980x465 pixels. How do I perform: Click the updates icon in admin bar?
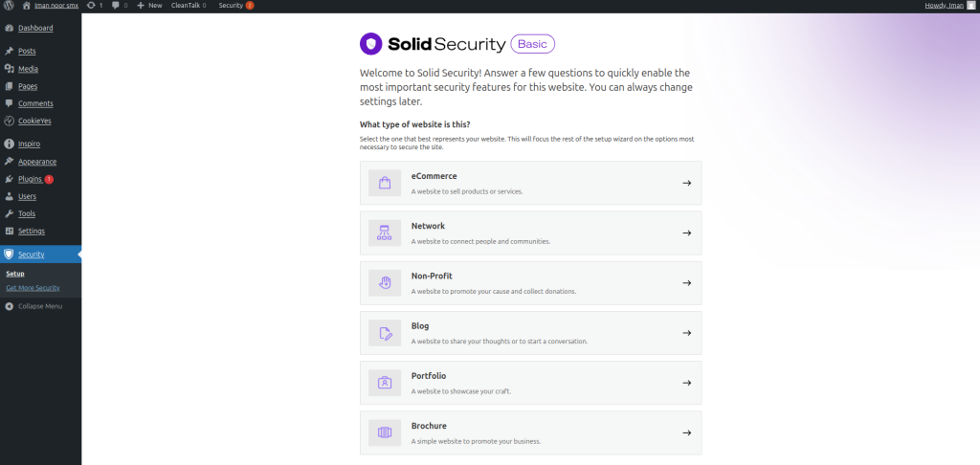[94, 6]
